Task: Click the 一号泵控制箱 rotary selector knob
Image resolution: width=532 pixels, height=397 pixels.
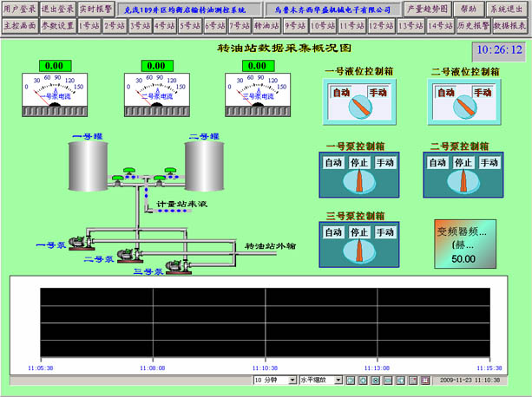Action: (358, 182)
